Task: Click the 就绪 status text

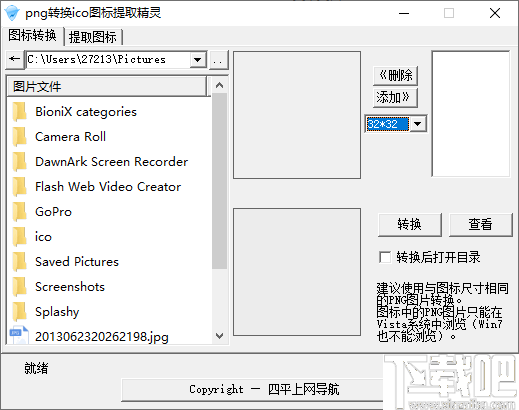Action: click(x=36, y=368)
